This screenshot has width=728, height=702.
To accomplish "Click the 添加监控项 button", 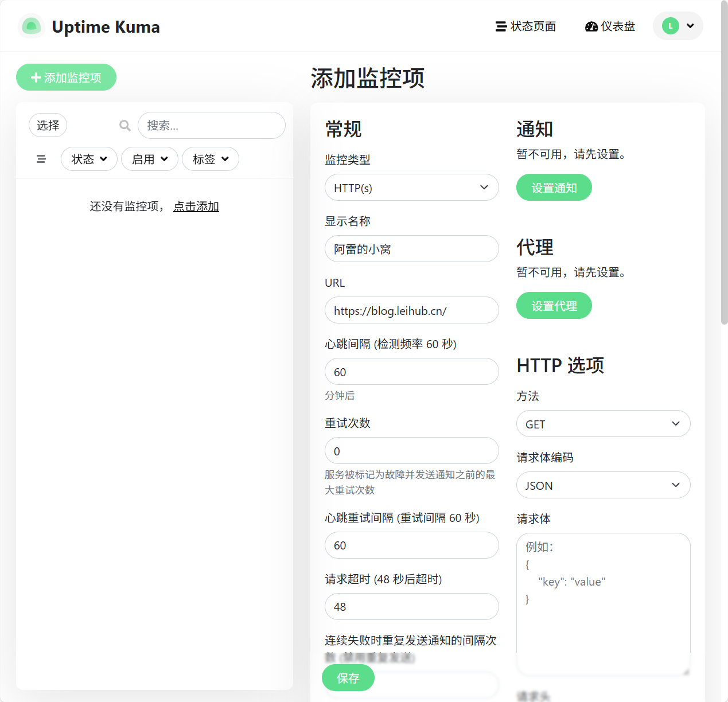I will [x=66, y=77].
